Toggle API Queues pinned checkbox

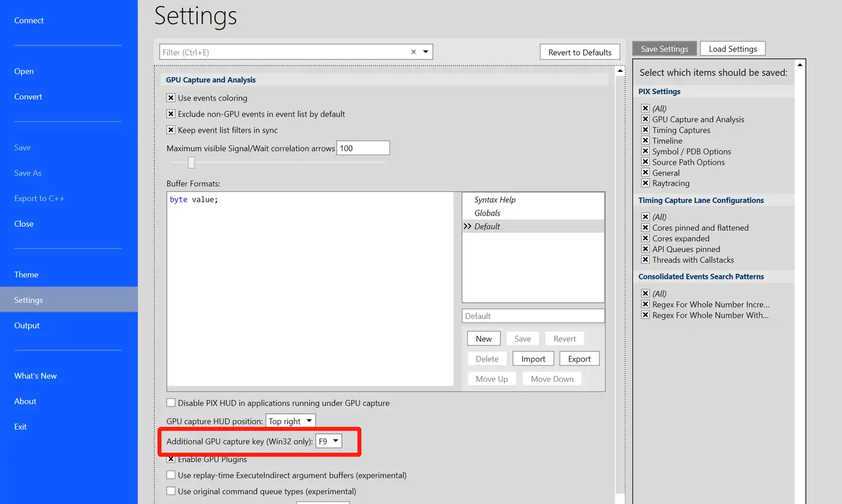646,249
